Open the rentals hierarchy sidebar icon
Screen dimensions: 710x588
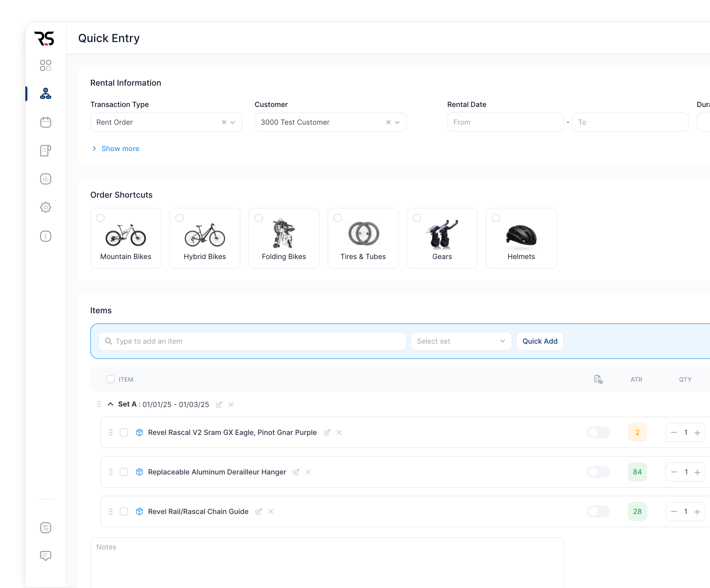point(45,94)
